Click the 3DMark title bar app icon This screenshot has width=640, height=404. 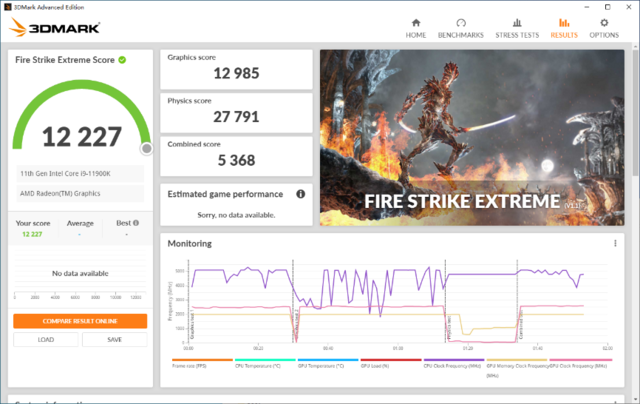coord(7,7)
